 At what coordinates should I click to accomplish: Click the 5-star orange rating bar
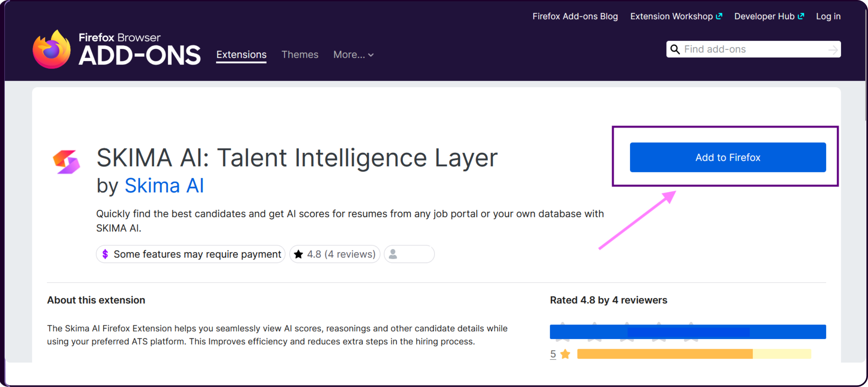[x=694, y=354]
